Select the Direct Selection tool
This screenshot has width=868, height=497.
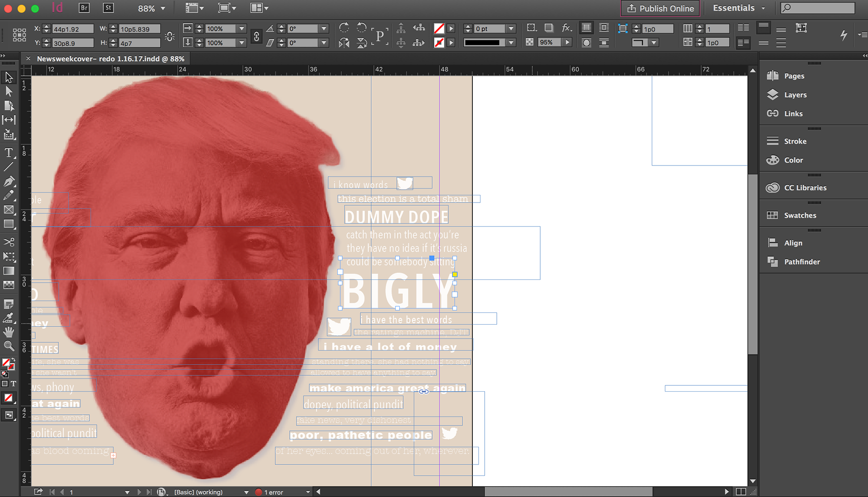click(9, 91)
